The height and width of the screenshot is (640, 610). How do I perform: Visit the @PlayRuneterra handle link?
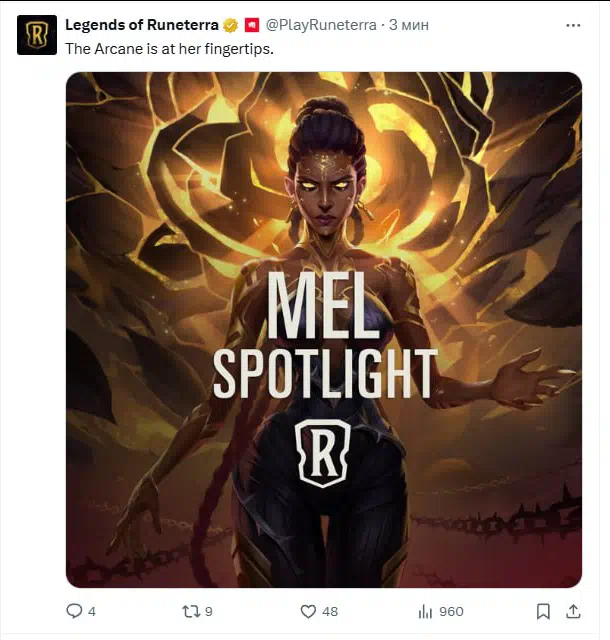321,25
